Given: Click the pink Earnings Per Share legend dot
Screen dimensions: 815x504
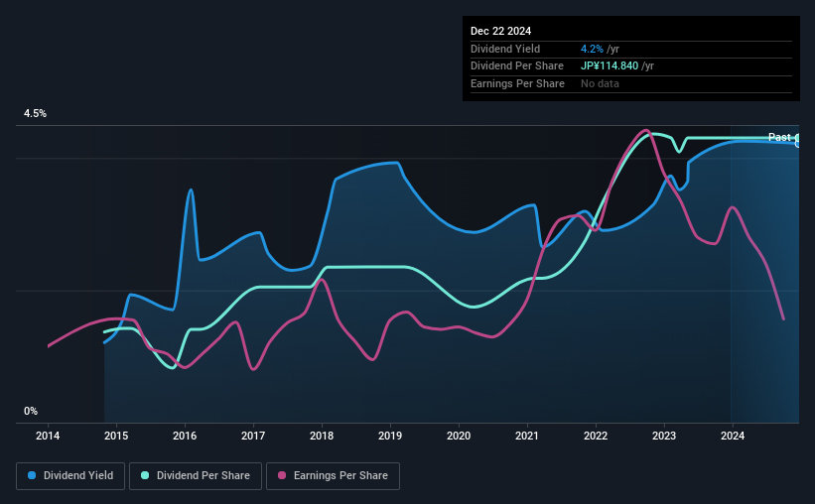Looking at the screenshot, I should (282, 475).
